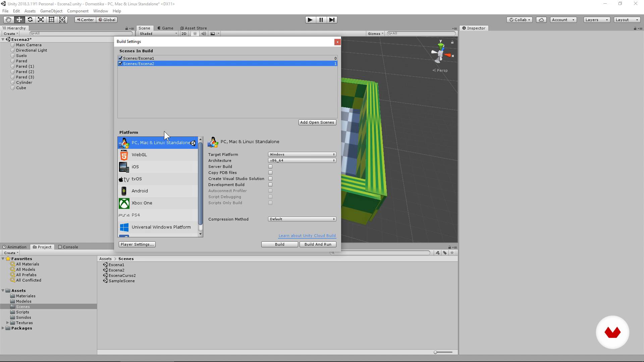Open Target Platform dropdown

[x=302, y=155]
